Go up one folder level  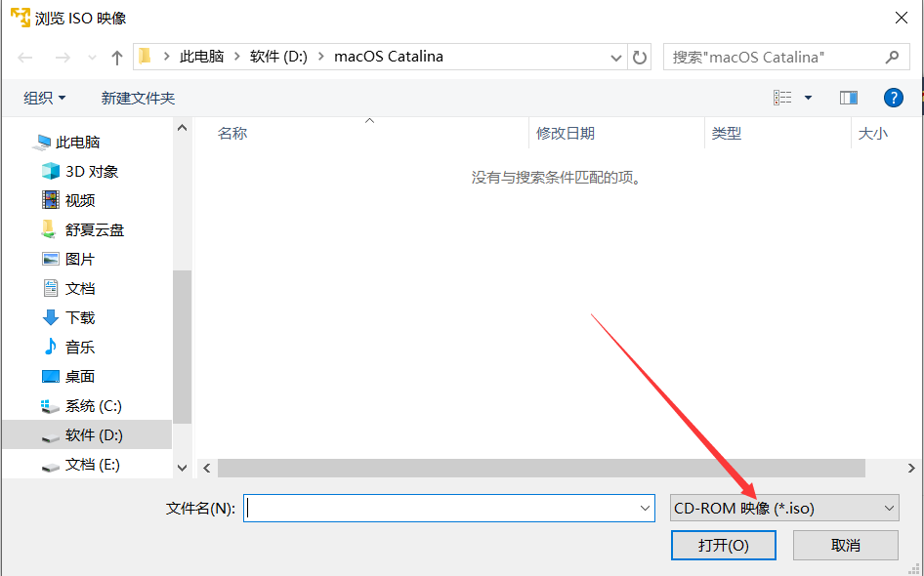[x=116, y=58]
